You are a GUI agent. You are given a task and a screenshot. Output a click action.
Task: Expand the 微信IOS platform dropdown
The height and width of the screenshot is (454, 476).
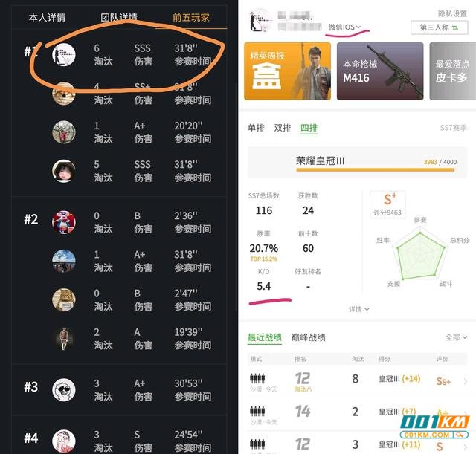coord(344,27)
